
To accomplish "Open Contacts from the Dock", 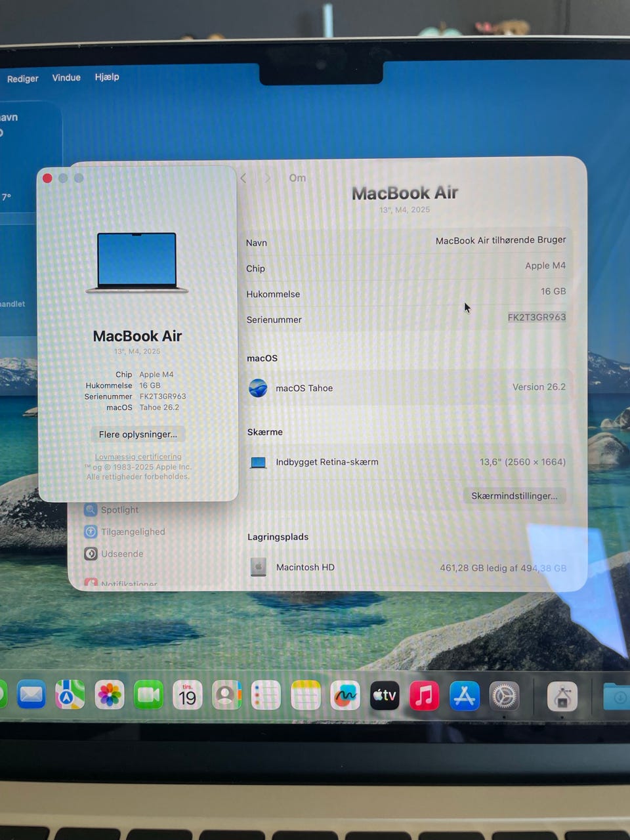I will (x=226, y=695).
